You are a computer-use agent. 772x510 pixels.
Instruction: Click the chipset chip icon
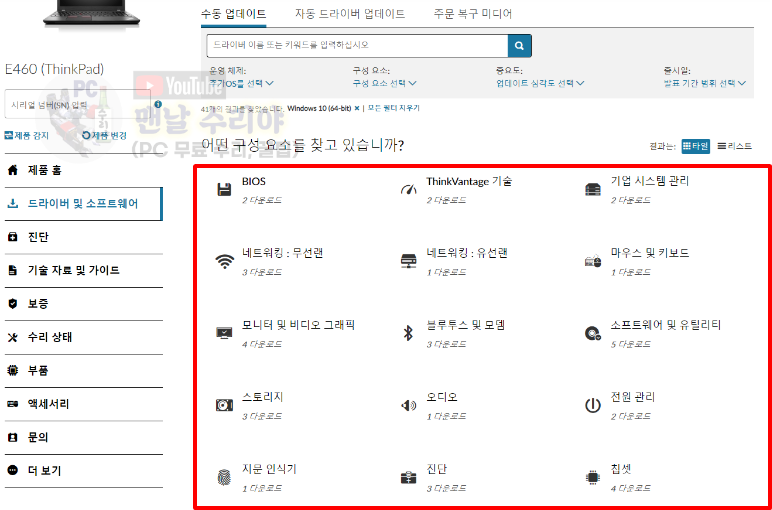point(593,478)
